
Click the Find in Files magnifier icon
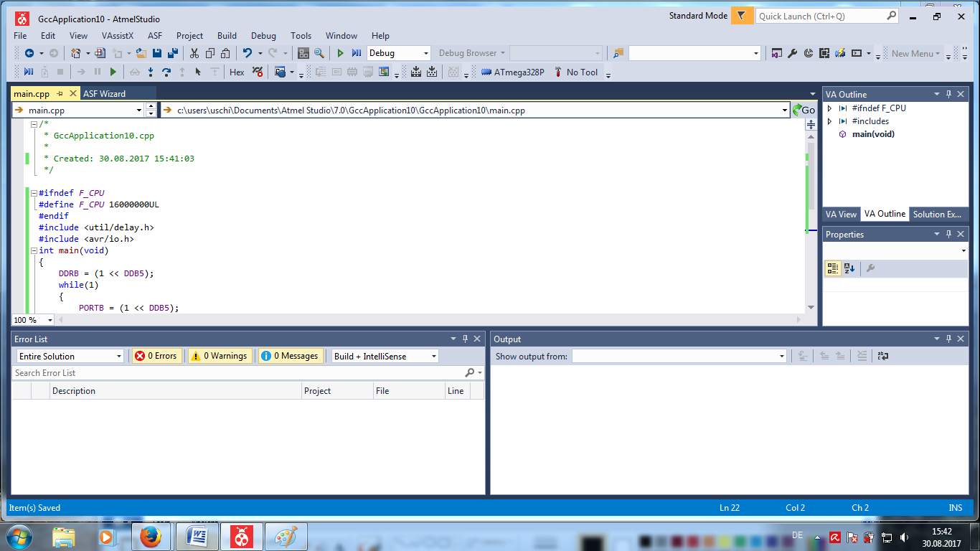[x=319, y=53]
